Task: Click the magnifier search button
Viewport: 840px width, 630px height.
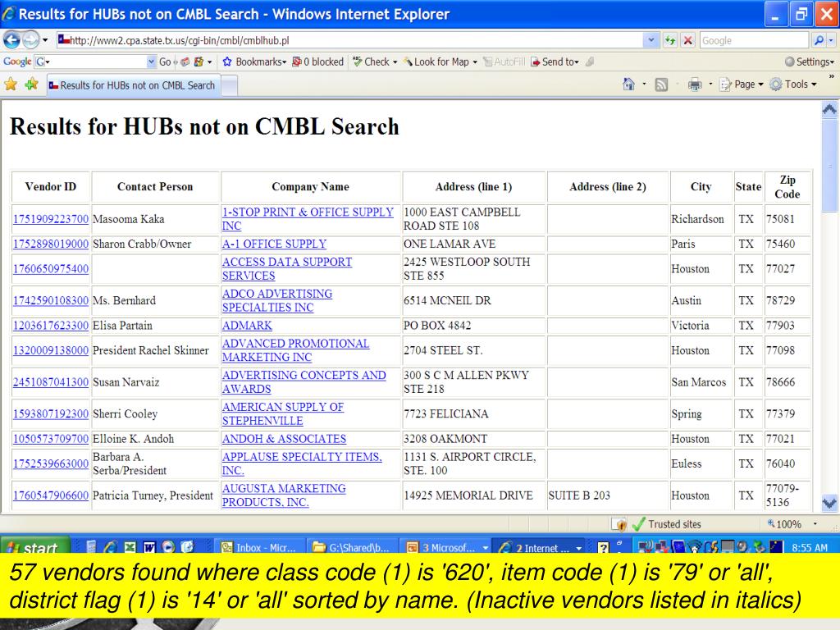Action: coord(818,40)
